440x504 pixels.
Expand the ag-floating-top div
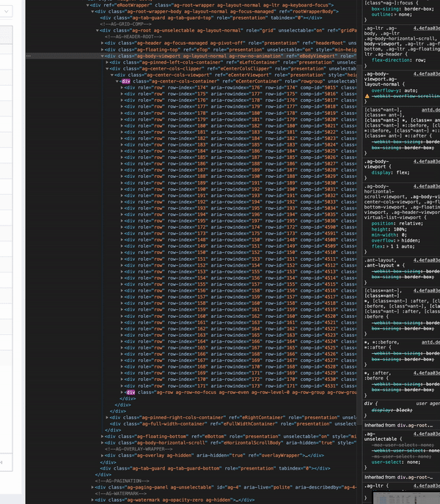tap(103, 50)
